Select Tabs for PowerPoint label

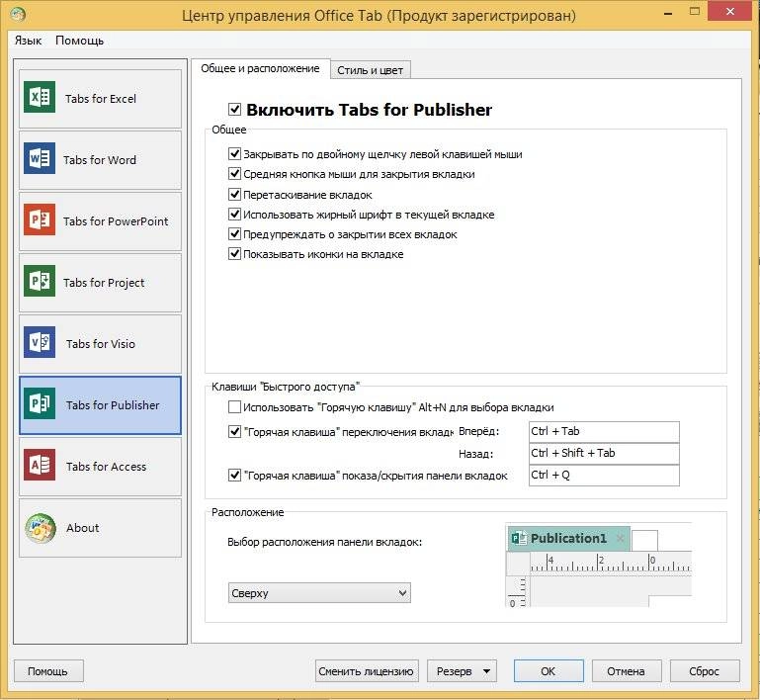pos(116,221)
